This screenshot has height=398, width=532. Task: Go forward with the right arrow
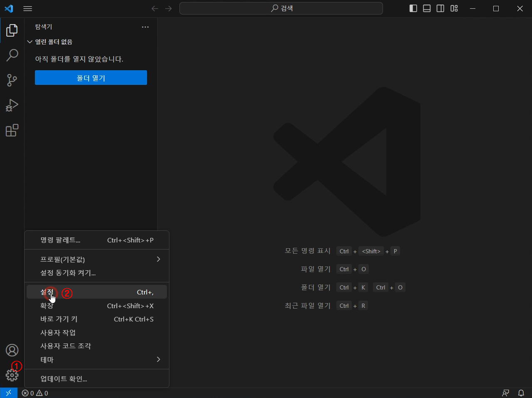(169, 8)
